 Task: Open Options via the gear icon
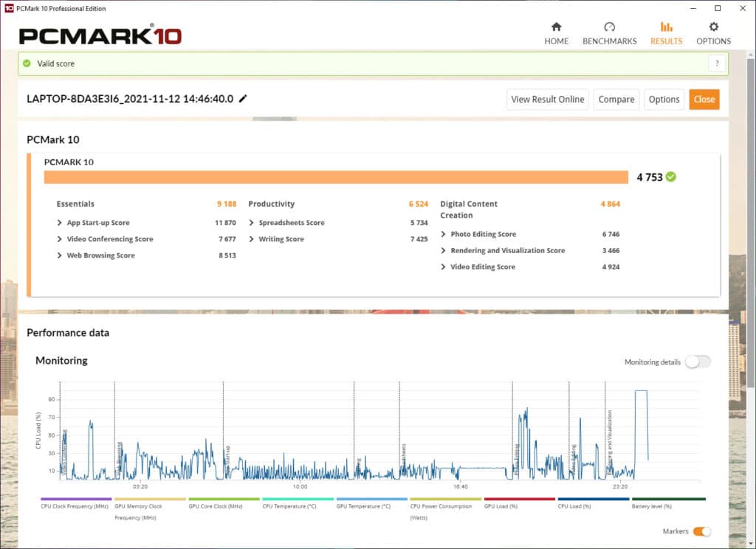click(x=714, y=27)
